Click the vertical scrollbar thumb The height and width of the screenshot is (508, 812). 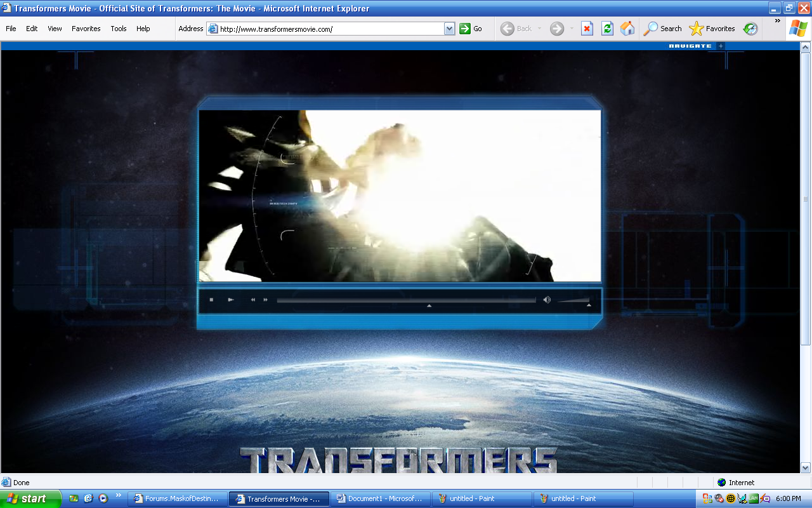pyautogui.click(x=806, y=199)
